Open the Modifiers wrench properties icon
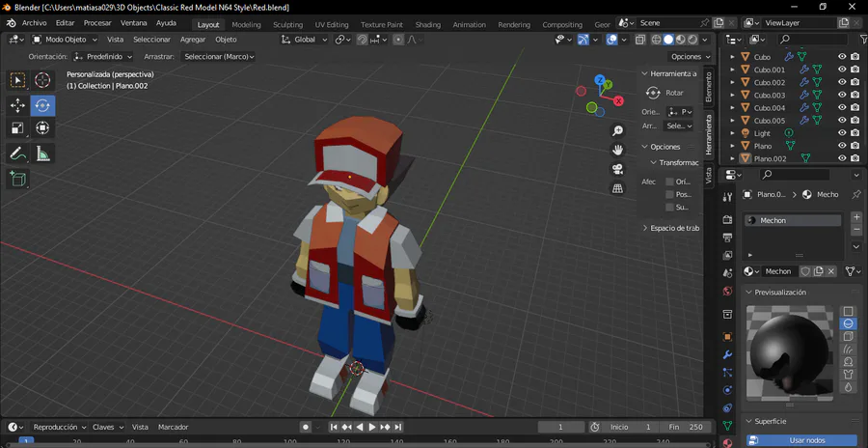868x448 pixels. 728,354
